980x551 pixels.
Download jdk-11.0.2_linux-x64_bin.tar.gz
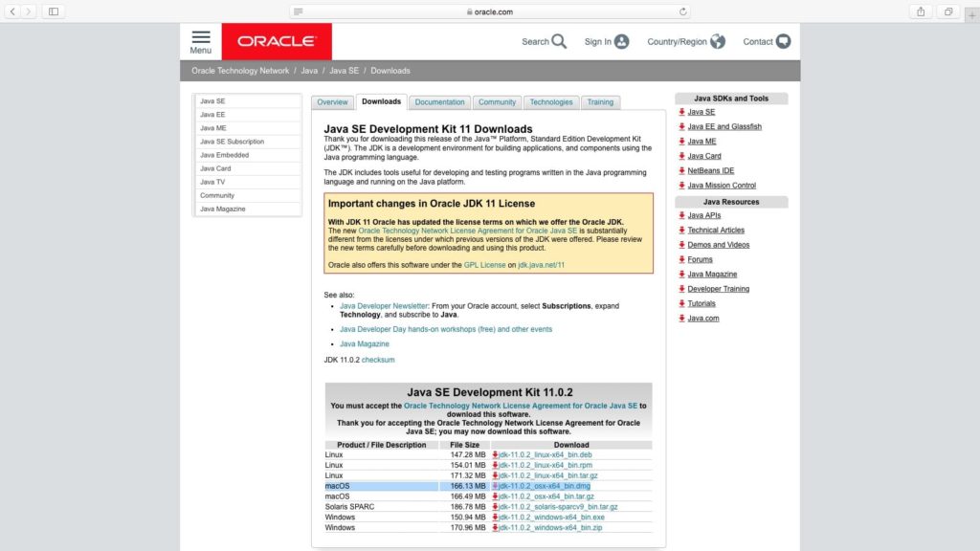pyautogui.click(x=548, y=475)
